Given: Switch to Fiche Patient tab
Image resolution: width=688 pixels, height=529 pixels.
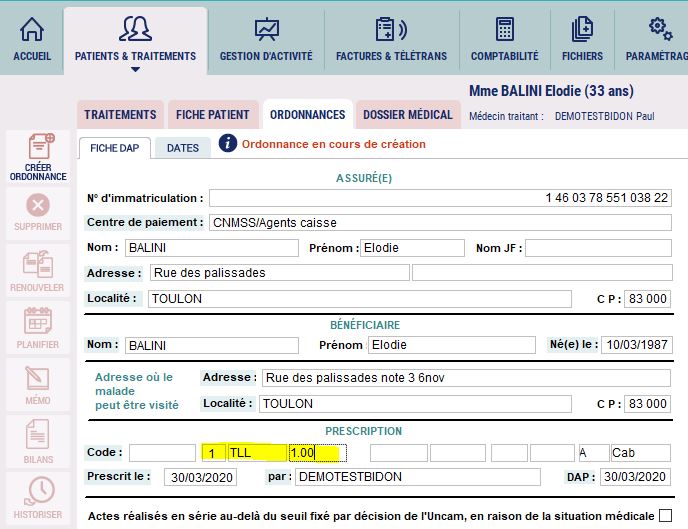Looking at the screenshot, I should tap(212, 114).
